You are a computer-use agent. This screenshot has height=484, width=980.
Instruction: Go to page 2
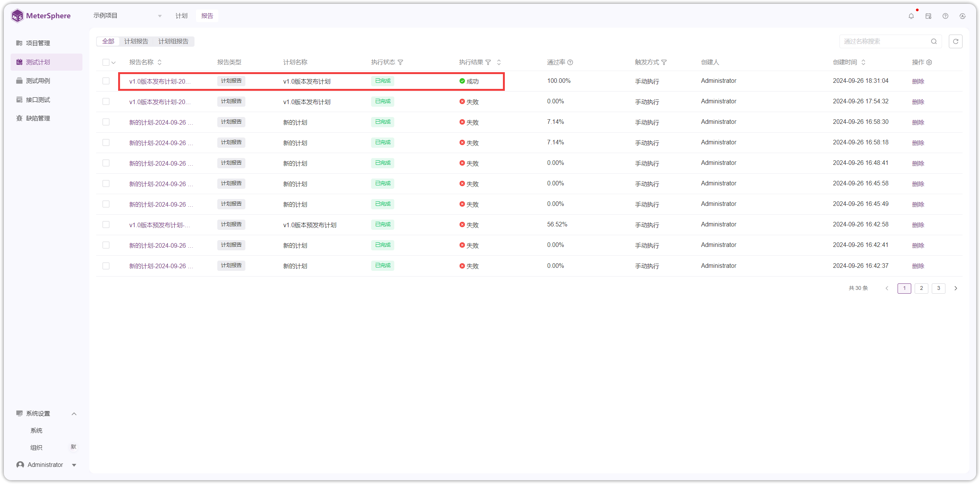click(x=922, y=288)
